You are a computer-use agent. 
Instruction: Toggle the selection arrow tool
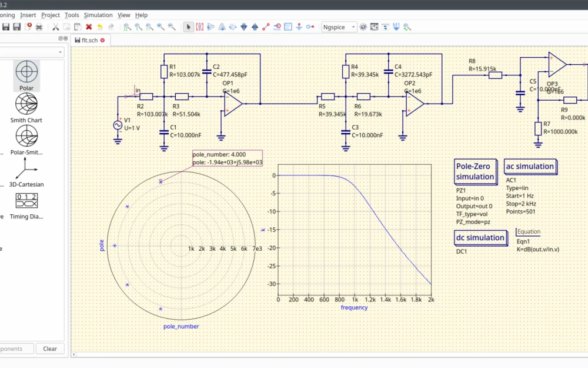pos(188,26)
